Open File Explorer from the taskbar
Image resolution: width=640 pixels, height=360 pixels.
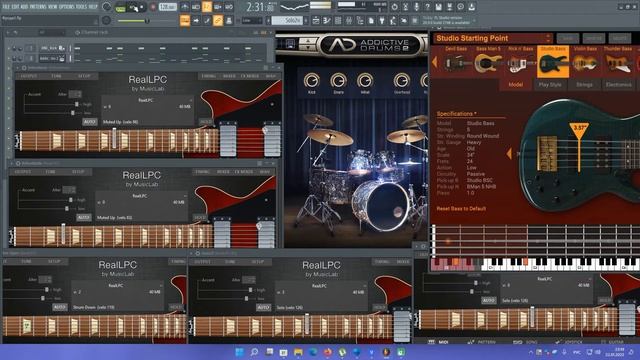click(x=298, y=352)
